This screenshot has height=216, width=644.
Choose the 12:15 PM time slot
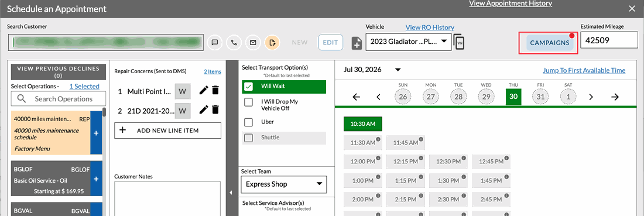(x=406, y=162)
